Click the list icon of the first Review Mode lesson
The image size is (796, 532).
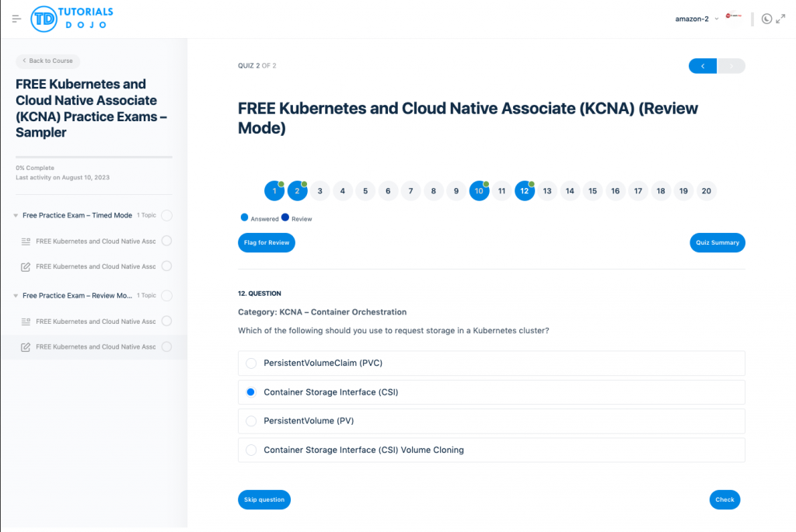pyautogui.click(x=26, y=322)
